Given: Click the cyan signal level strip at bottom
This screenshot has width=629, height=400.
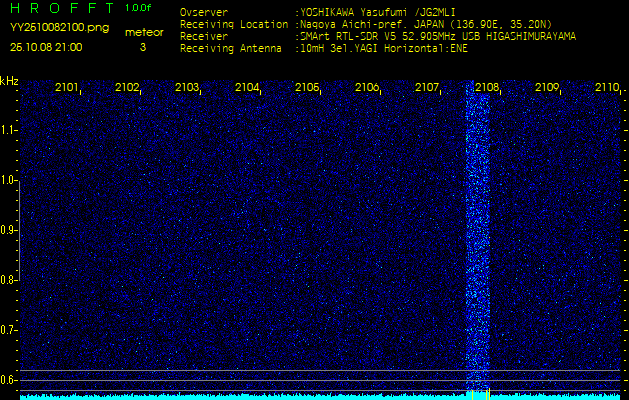Looking at the screenshot, I should [x=320, y=397].
